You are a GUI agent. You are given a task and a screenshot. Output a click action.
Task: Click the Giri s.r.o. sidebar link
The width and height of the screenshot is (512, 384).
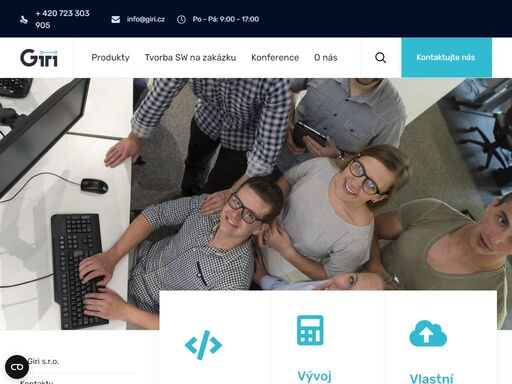coord(43,361)
